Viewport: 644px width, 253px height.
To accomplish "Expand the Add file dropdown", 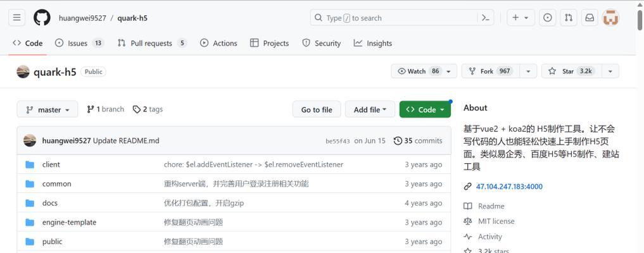I will pyautogui.click(x=370, y=109).
